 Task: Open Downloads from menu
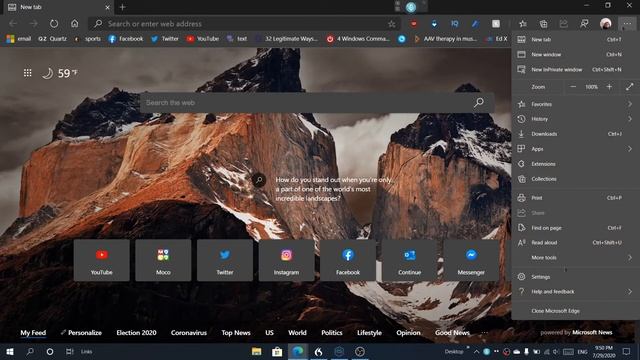pyautogui.click(x=576, y=134)
